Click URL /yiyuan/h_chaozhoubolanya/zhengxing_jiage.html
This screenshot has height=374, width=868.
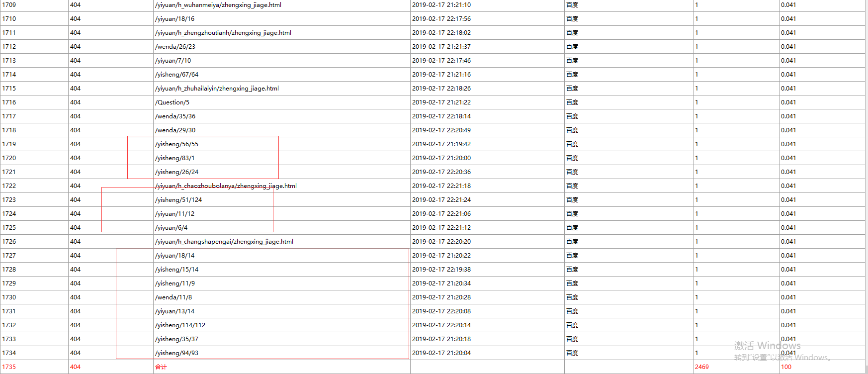(x=226, y=186)
